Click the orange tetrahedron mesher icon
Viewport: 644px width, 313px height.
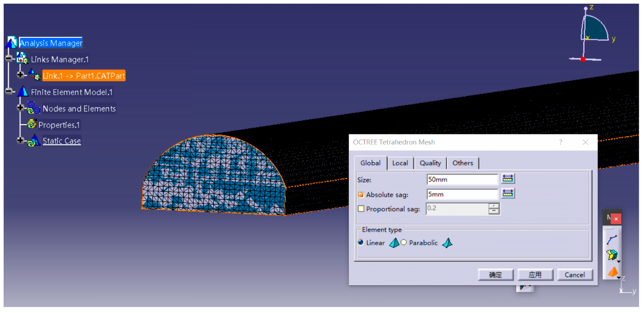coord(613,272)
